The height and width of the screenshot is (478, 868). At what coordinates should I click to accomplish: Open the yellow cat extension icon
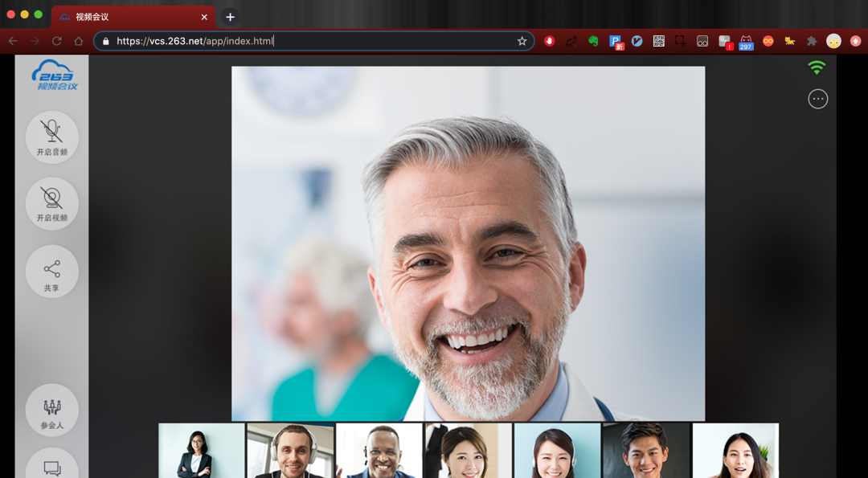coord(790,41)
